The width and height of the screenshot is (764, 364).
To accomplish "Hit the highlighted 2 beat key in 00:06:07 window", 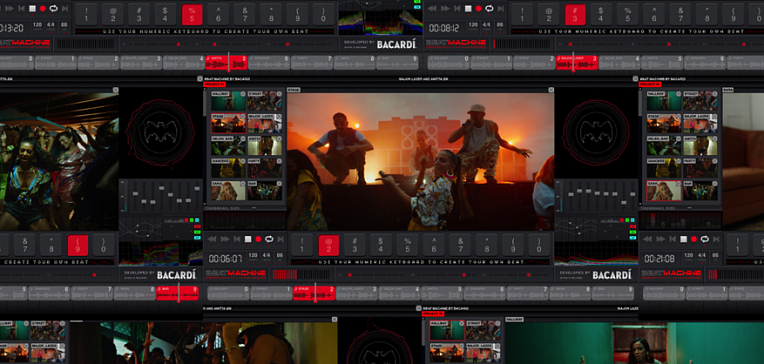I will point(329,245).
